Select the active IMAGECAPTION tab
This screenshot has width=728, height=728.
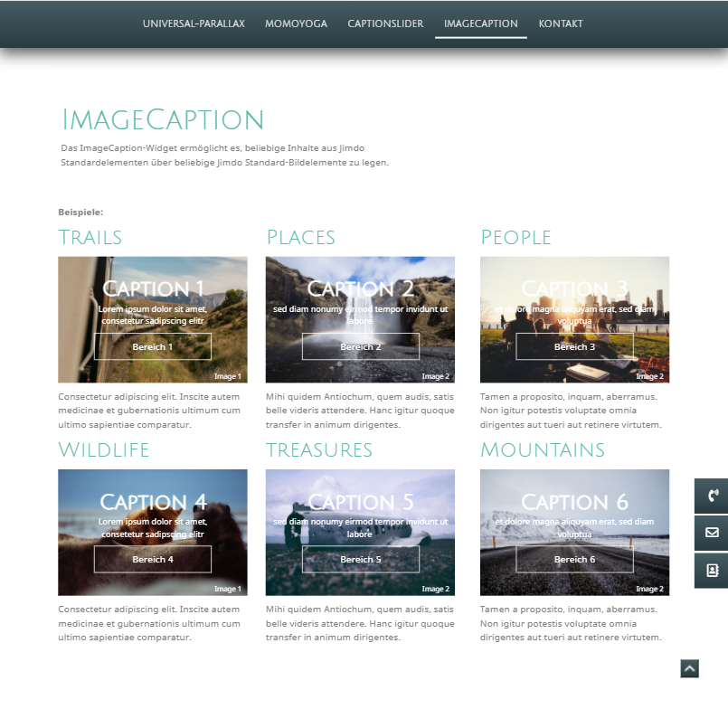point(480,24)
